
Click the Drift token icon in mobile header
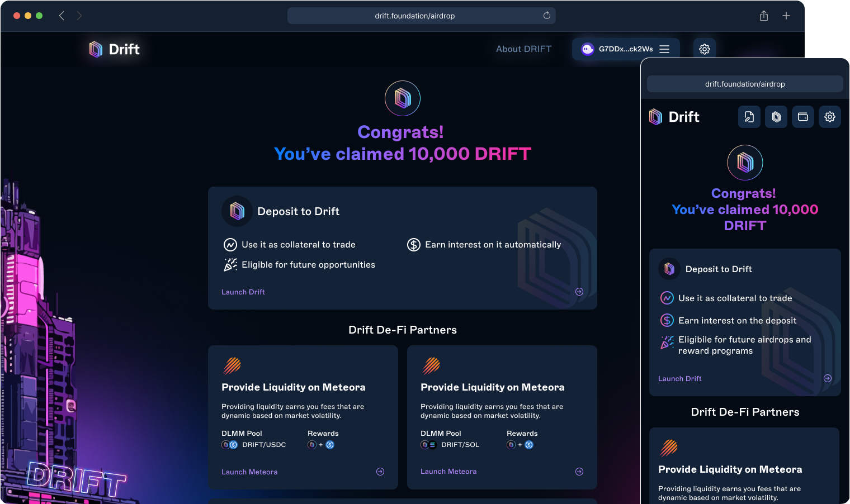pyautogui.click(x=776, y=117)
